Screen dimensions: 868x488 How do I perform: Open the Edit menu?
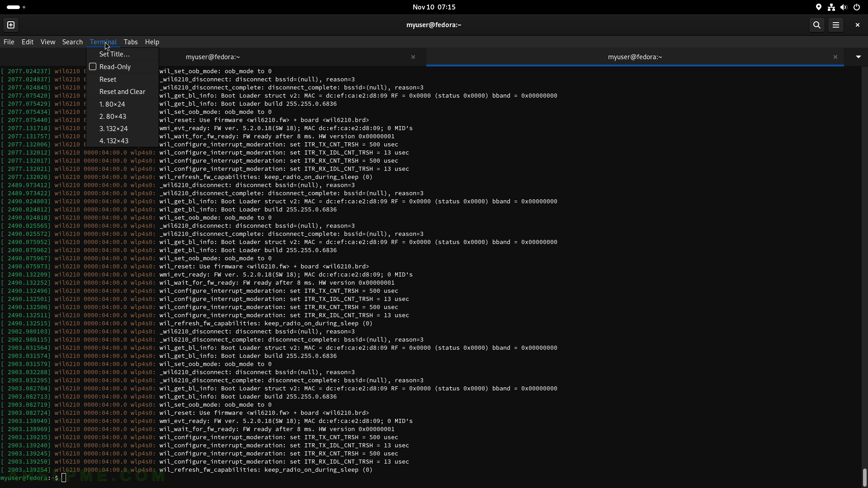coord(28,42)
